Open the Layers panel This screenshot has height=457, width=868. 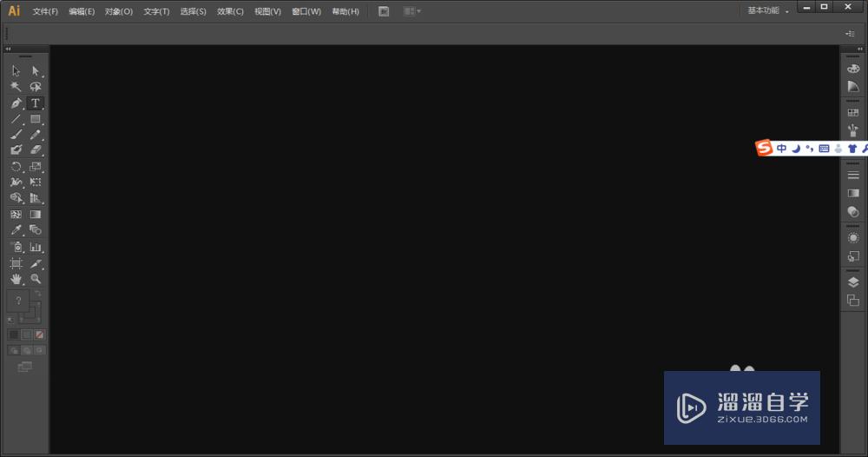853,282
